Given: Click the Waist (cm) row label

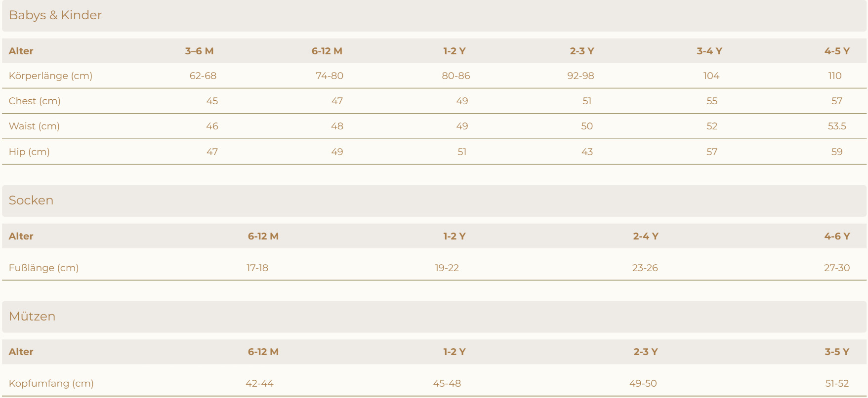Looking at the screenshot, I should tap(34, 126).
